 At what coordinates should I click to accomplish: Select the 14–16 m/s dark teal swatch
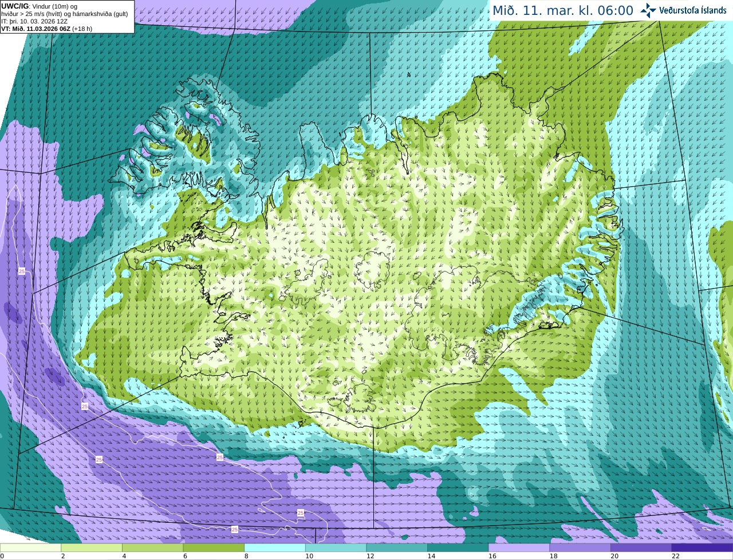(x=458, y=548)
